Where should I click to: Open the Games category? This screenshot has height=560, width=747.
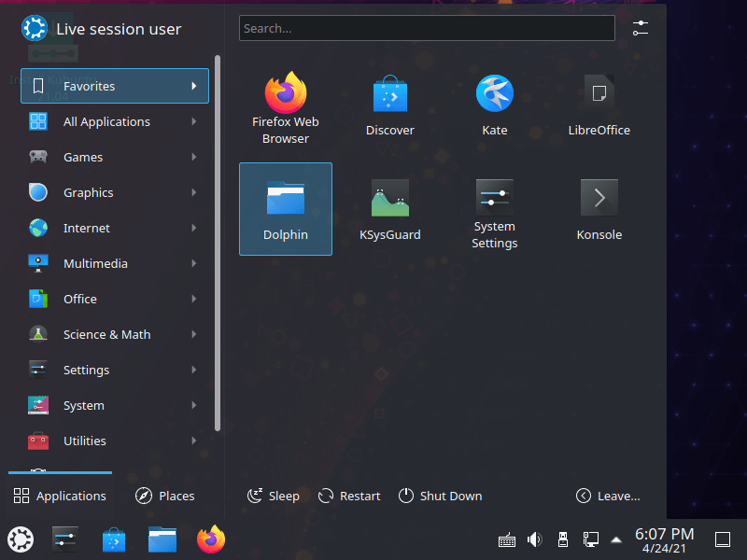pos(115,157)
